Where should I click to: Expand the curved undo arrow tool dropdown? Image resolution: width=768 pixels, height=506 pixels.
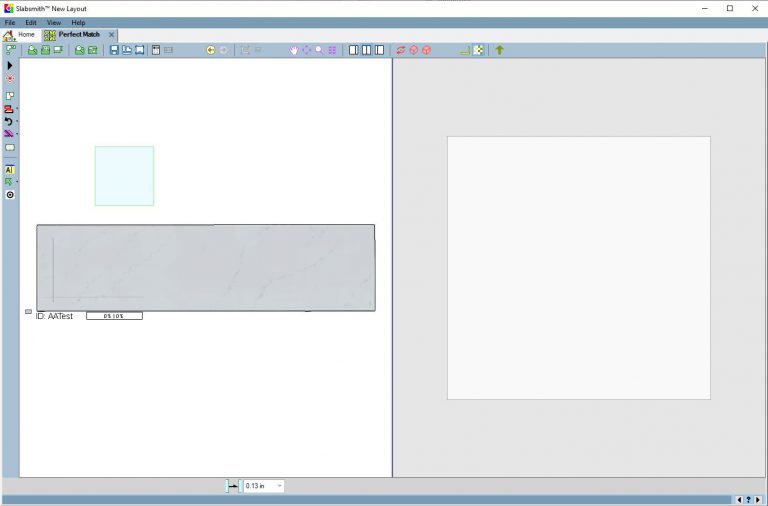pos(17,122)
